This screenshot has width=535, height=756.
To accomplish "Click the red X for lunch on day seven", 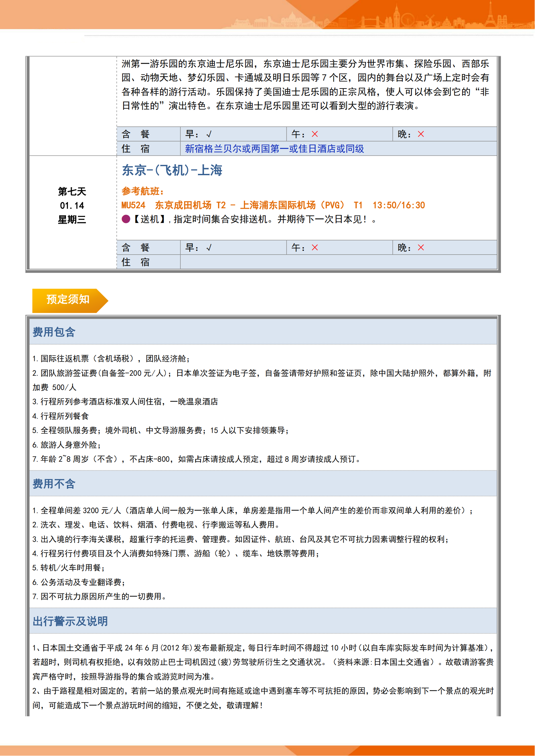I will click(x=315, y=248).
